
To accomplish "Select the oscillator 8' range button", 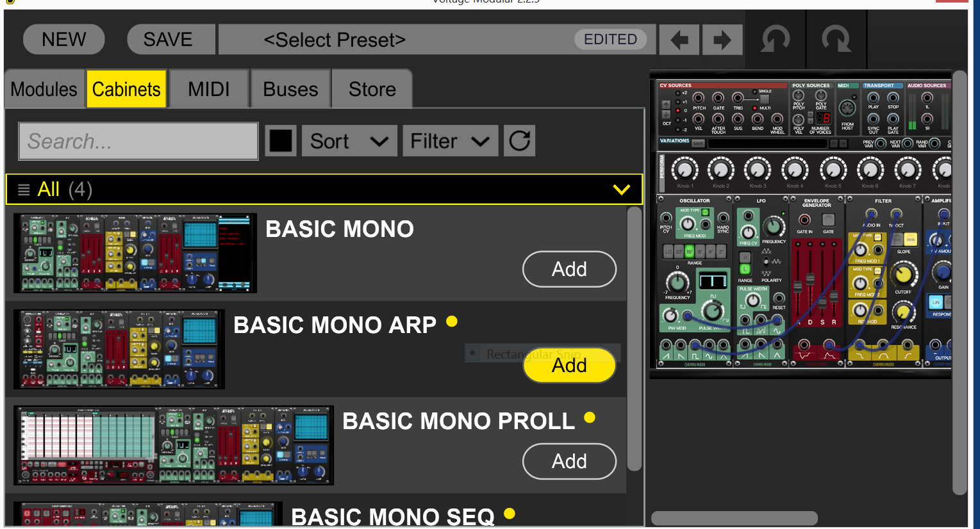I will [x=700, y=252].
